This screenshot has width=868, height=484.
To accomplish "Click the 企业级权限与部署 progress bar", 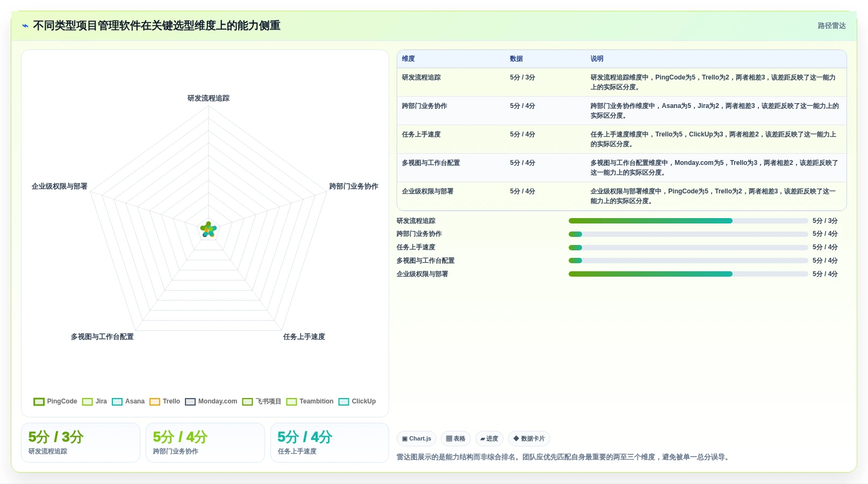I will [688, 274].
